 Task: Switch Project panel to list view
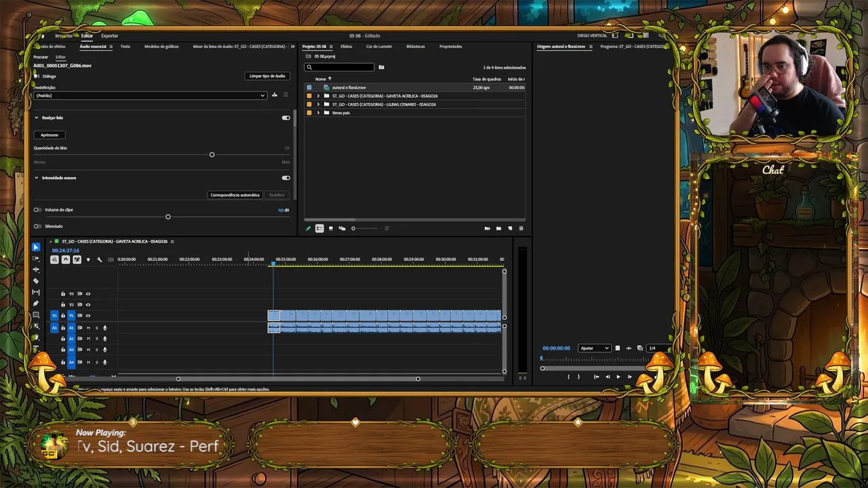click(x=319, y=228)
